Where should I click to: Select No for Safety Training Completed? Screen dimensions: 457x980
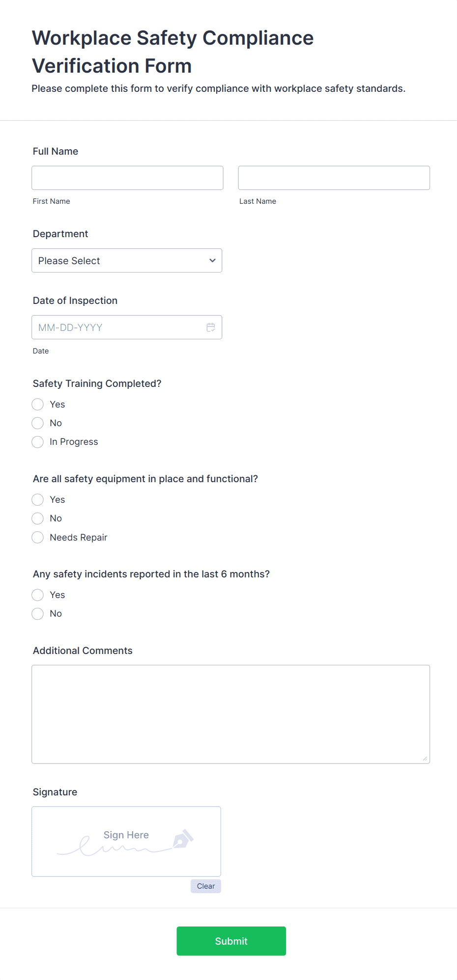pos(38,423)
